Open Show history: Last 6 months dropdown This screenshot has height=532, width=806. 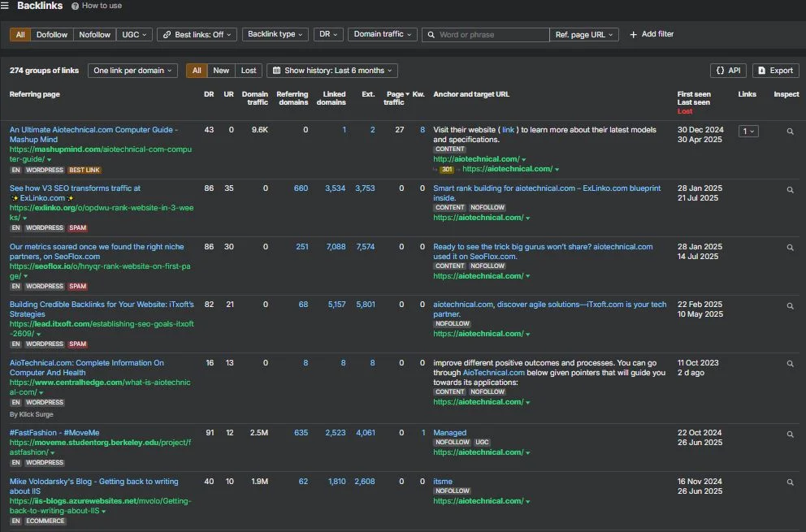click(332, 71)
